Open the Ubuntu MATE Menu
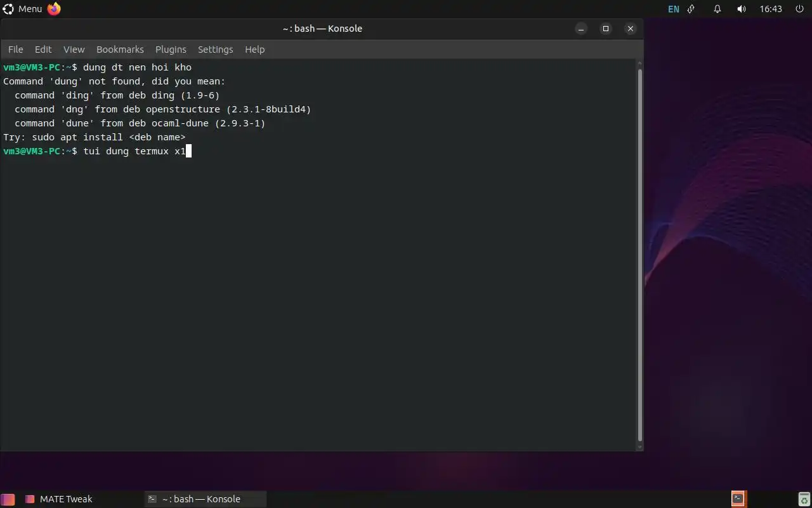Image resolution: width=812 pixels, height=508 pixels. tap(23, 9)
